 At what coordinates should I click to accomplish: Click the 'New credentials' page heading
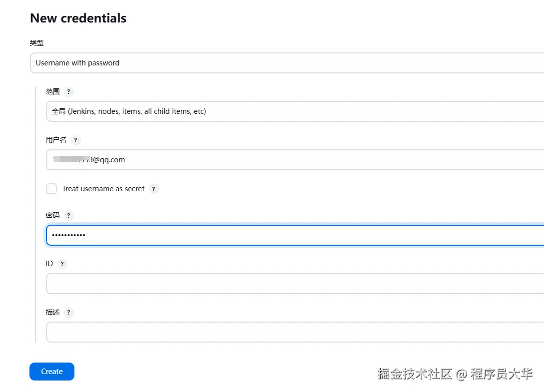[78, 18]
